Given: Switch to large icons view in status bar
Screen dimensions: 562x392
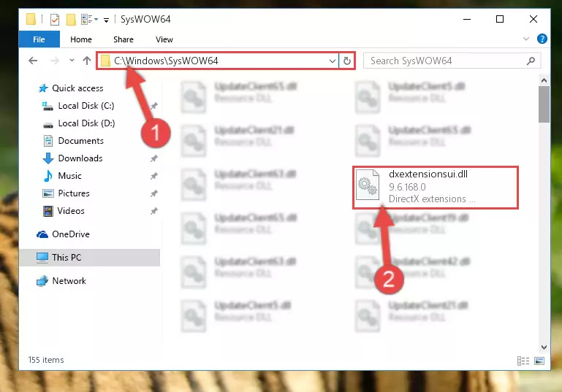Looking at the screenshot, I should point(539,361).
